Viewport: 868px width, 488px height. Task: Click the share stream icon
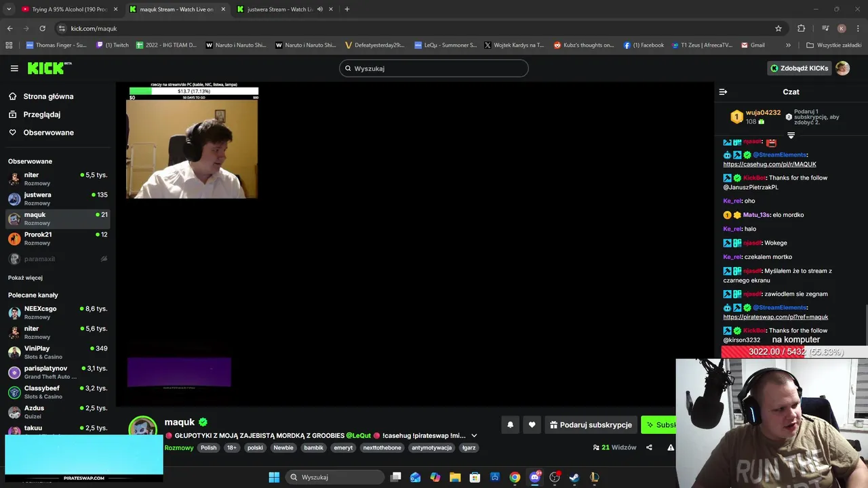point(649,447)
